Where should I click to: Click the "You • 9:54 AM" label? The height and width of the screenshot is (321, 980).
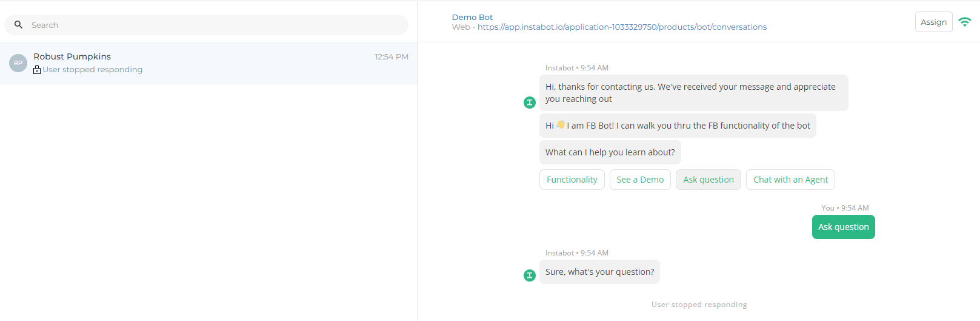point(845,208)
